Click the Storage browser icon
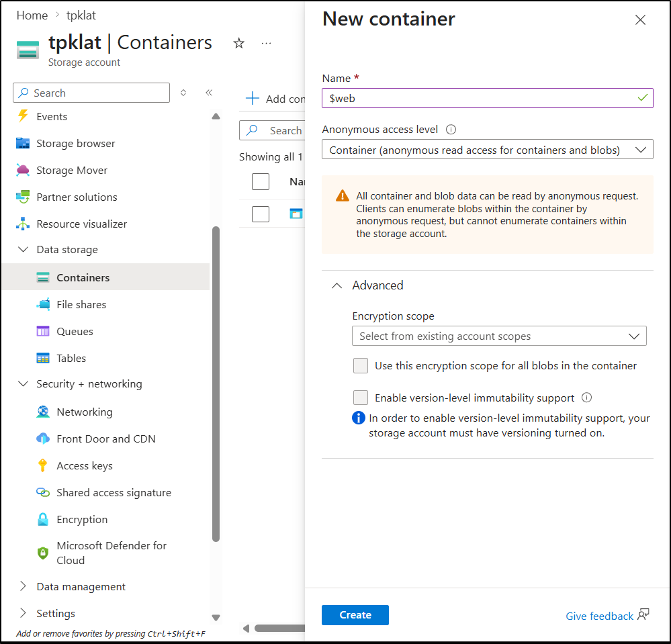 24,144
